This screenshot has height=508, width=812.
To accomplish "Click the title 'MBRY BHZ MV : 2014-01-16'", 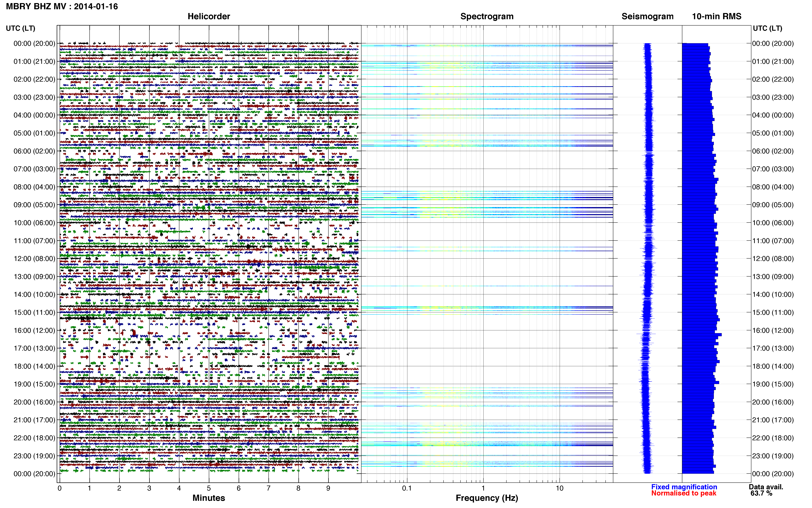I will pos(62,6).
